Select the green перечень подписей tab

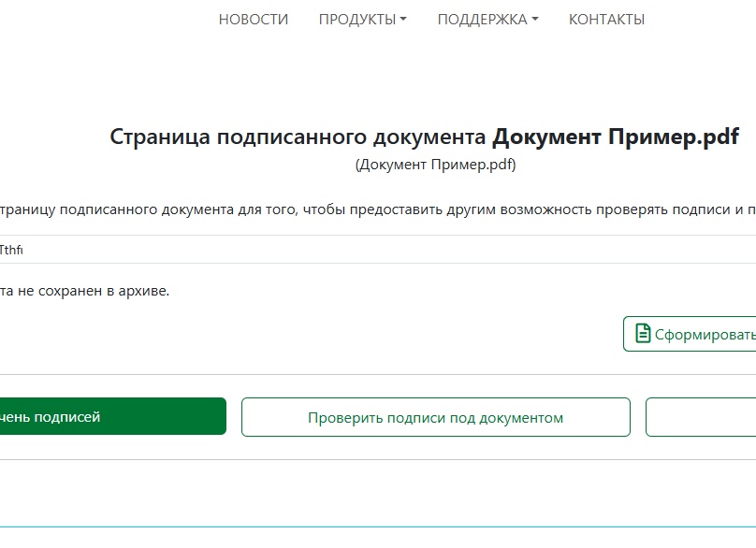pos(113,416)
